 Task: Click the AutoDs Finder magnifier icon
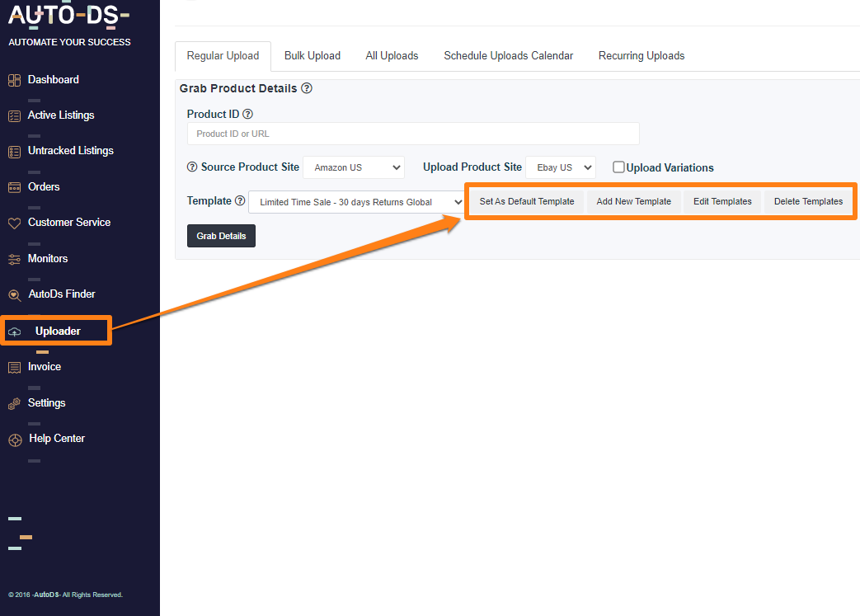15,296
